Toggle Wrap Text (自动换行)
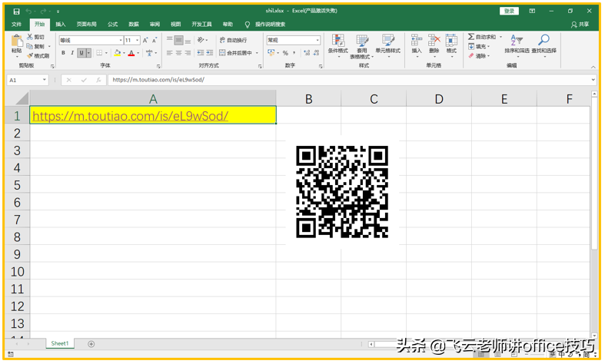The width and height of the screenshot is (605, 364). point(233,40)
